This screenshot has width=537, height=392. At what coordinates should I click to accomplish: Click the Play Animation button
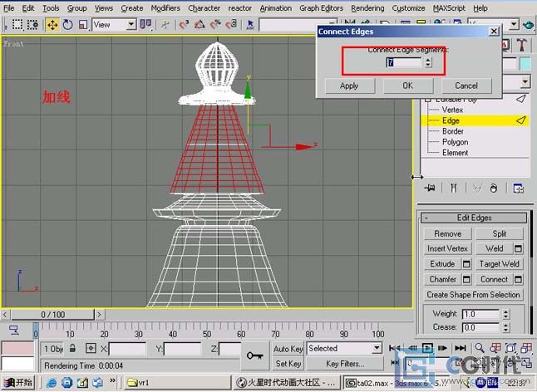pos(427,348)
